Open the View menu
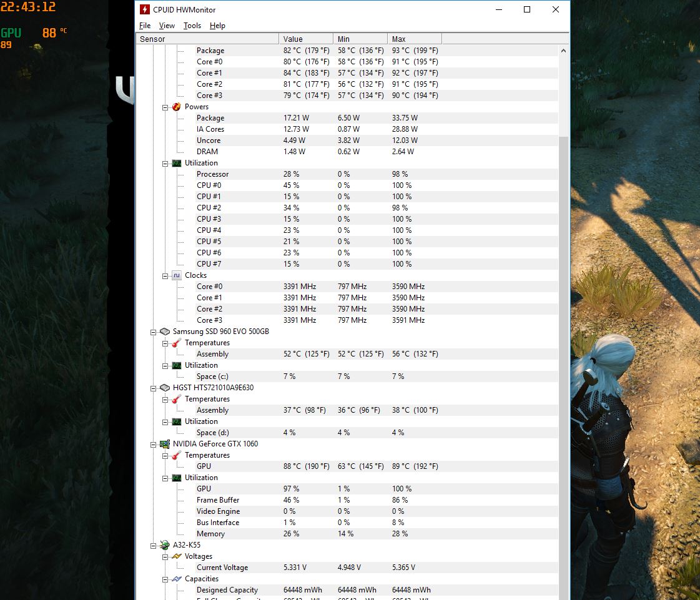 click(x=167, y=26)
